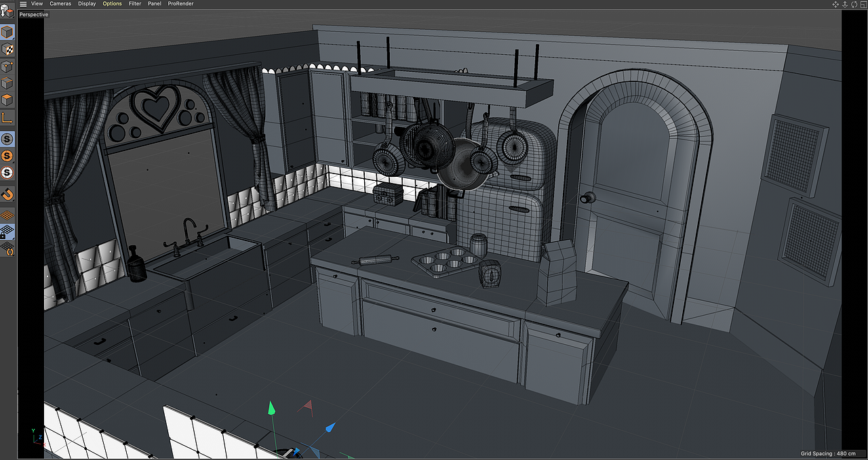
Task: Open the Cameras menu
Action: tap(60, 4)
